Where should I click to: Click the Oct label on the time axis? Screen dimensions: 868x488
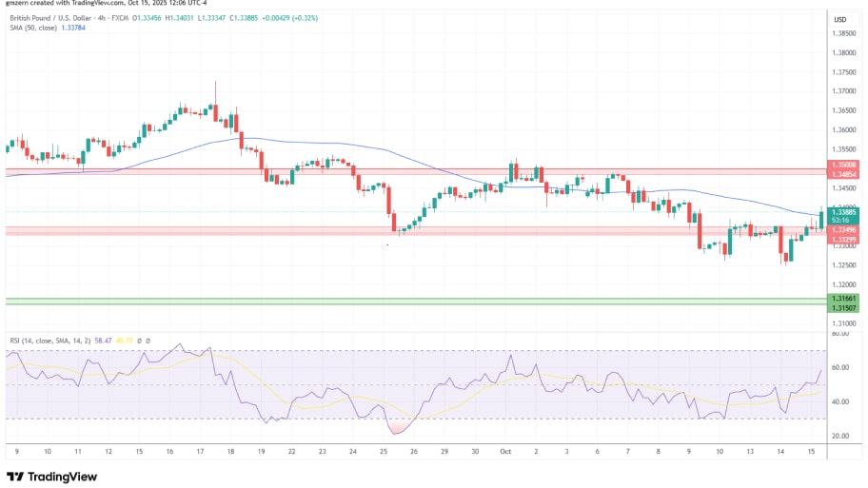coord(504,452)
